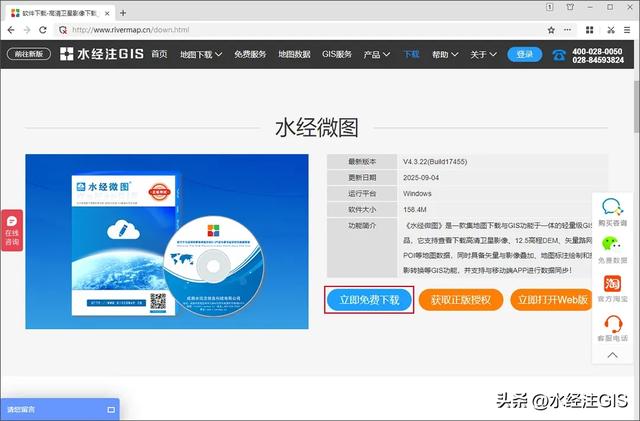640x421 pixels.
Task: Click the 水经微图 page heading
Action: pyautogui.click(x=317, y=127)
